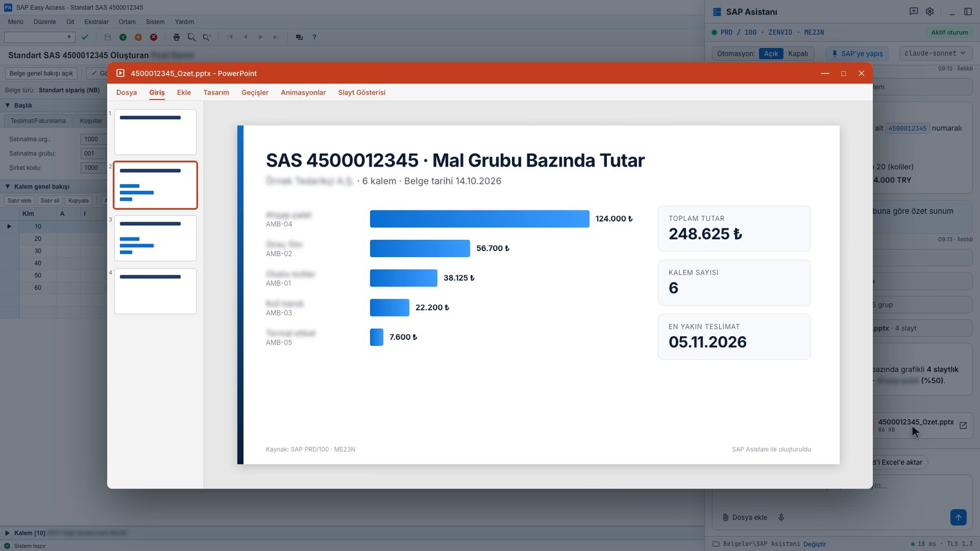Click the New Session icon in SAP toolbar

[299, 37]
